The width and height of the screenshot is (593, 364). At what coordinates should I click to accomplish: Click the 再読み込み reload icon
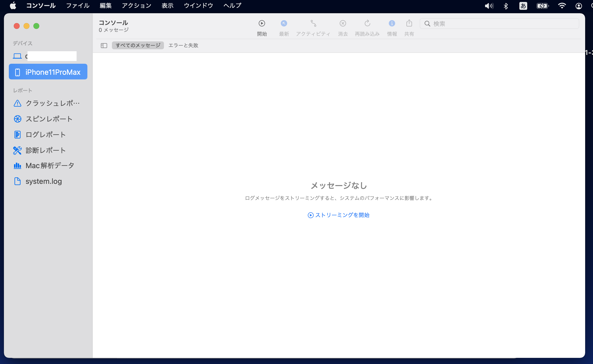point(367,24)
